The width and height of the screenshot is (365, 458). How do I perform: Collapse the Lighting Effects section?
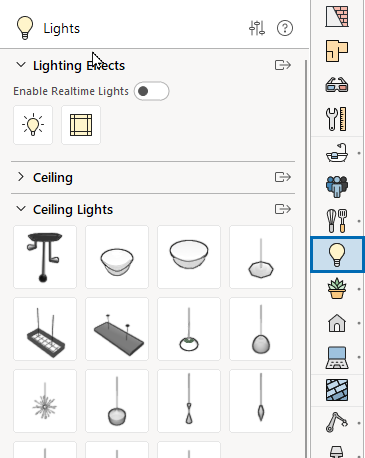point(21,65)
